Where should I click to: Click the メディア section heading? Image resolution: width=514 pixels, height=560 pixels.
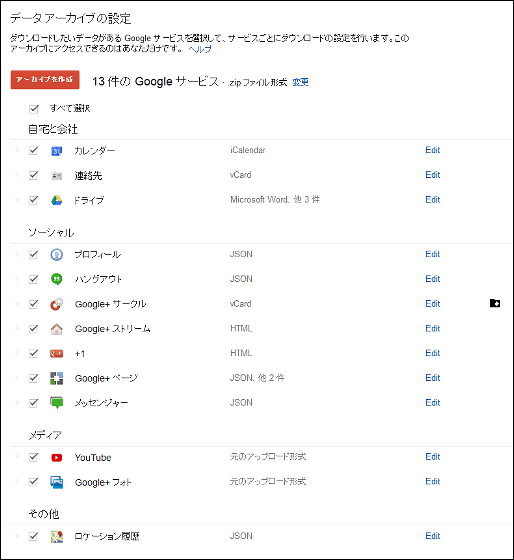45,435
